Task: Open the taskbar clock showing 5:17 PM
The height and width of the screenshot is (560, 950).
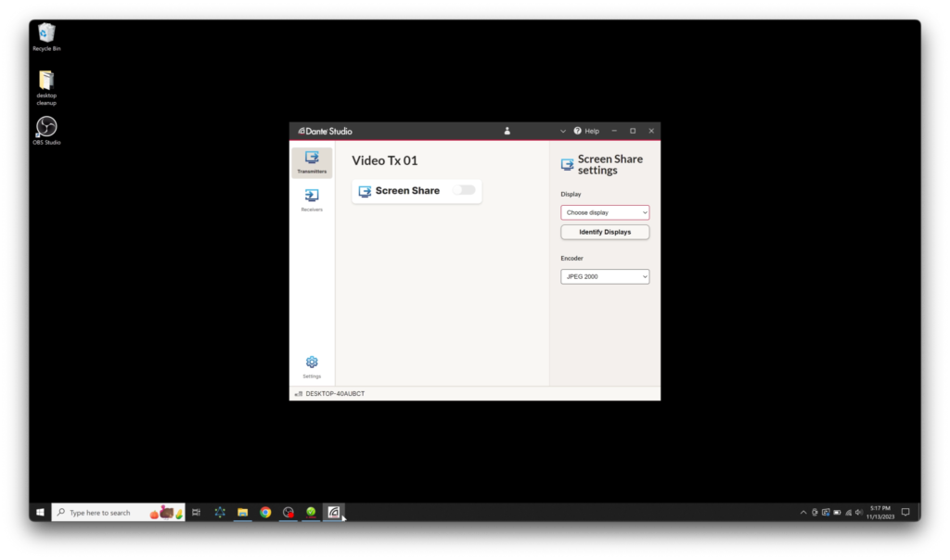Action: [880, 512]
